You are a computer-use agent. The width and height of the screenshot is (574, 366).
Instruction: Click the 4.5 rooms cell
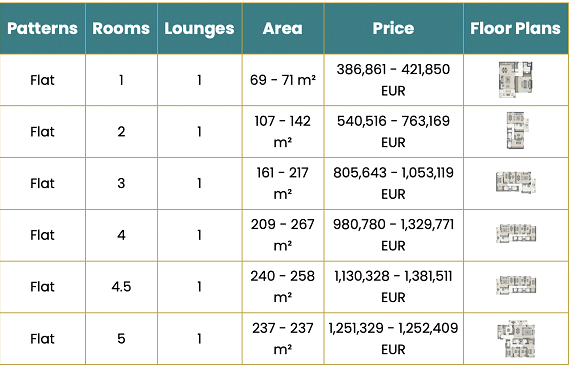coord(121,287)
